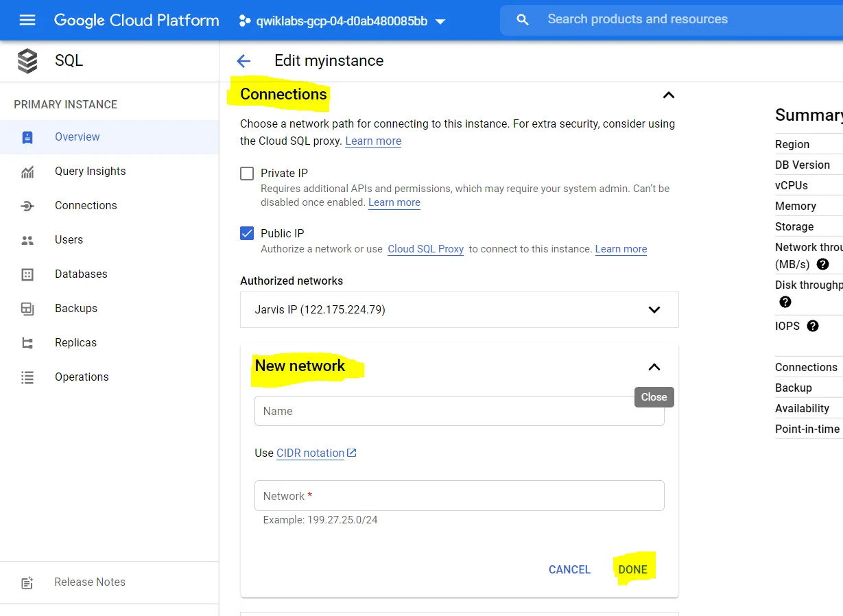Image resolution: width=843 pixels, height=616 pixels.
Task: Click the Query Insights chart icon
Action: 27,171
